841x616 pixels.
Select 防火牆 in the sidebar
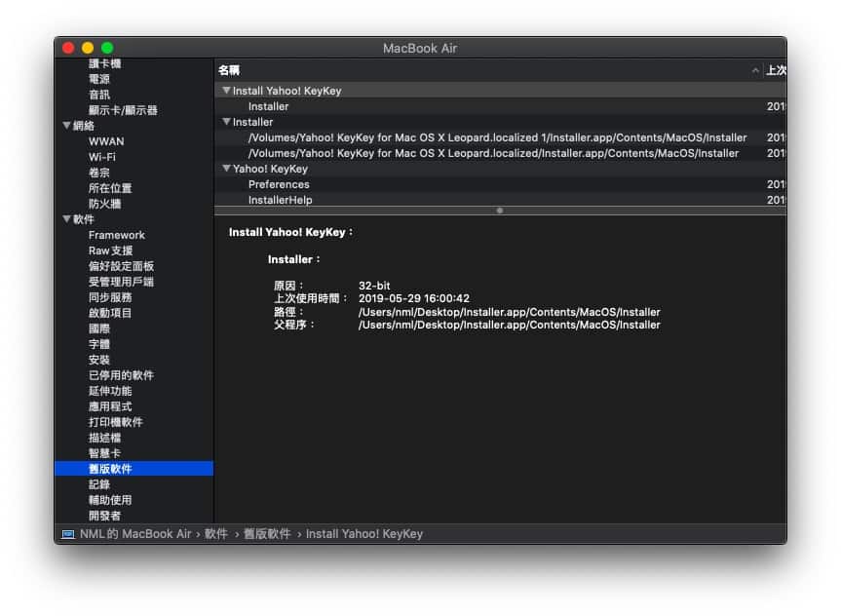104,204
